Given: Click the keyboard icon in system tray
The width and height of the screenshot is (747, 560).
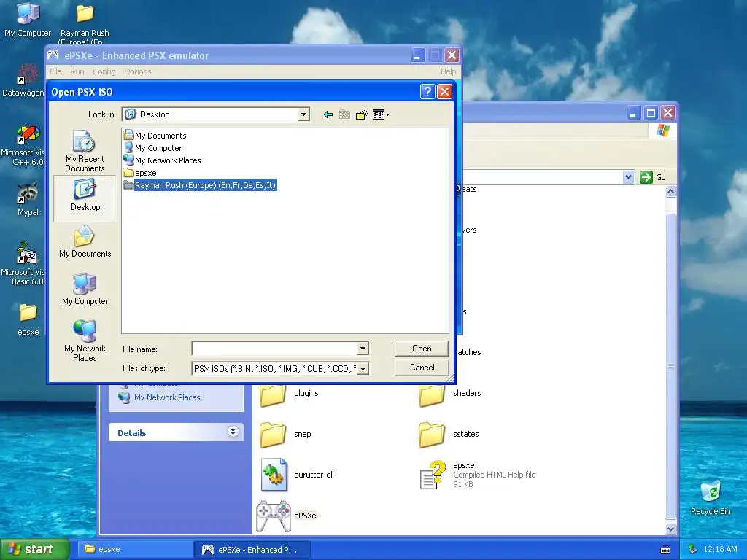Looking at the screenshot, I should [x=665, y=550].
